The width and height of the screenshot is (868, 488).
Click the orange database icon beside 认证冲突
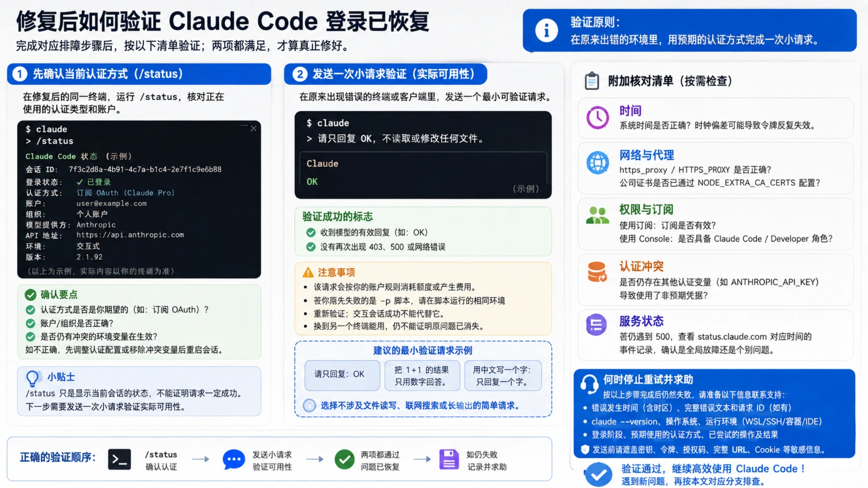[597, 272]
